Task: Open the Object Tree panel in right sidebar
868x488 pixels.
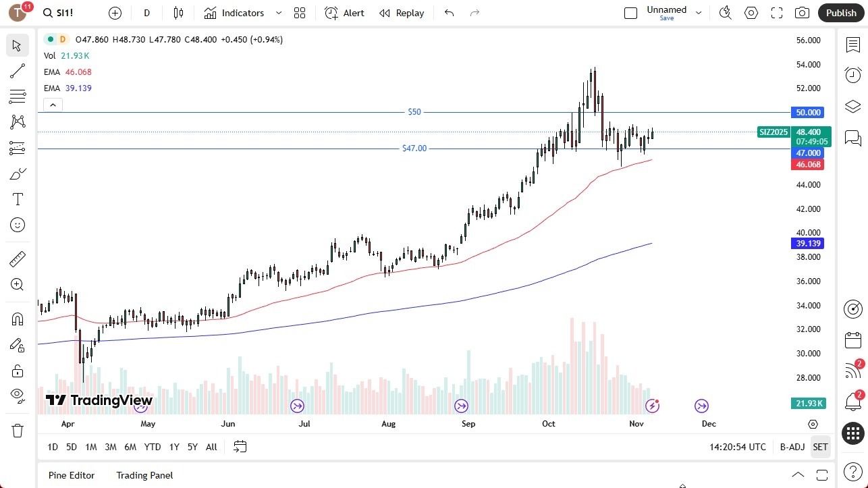Action: click(852, 106)
